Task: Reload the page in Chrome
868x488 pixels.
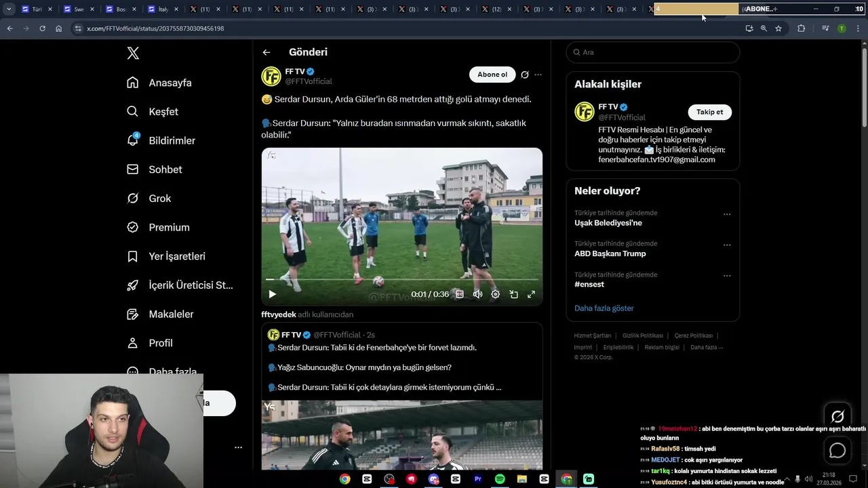Action: (42, 28)
